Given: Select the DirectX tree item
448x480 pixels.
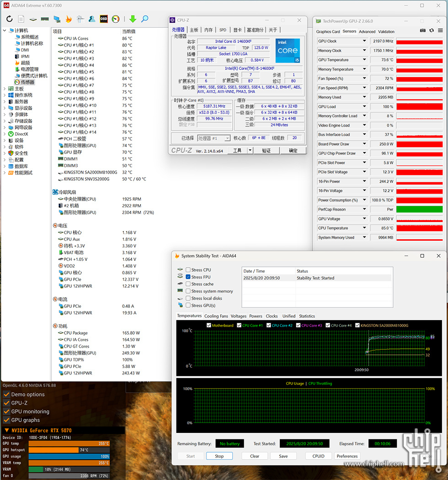Looking at the screenshot, I should pyautogui.click(x=18, y=134).
